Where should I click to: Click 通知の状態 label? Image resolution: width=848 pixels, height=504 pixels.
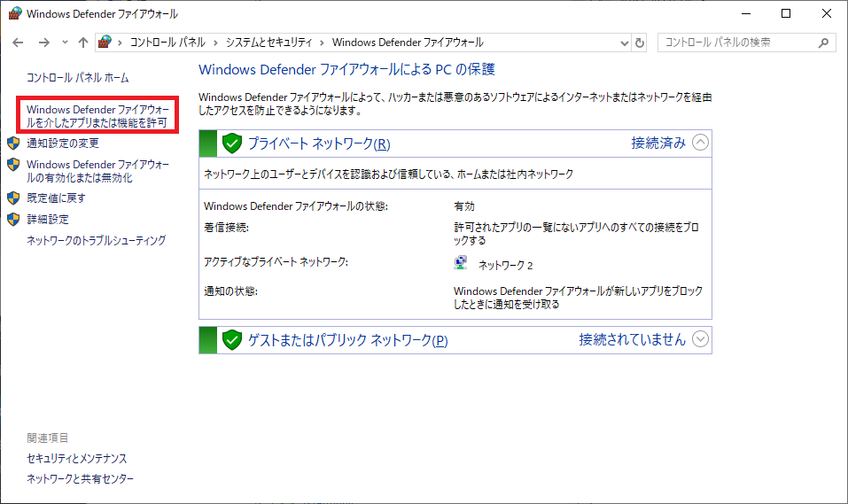click(230, 291)
